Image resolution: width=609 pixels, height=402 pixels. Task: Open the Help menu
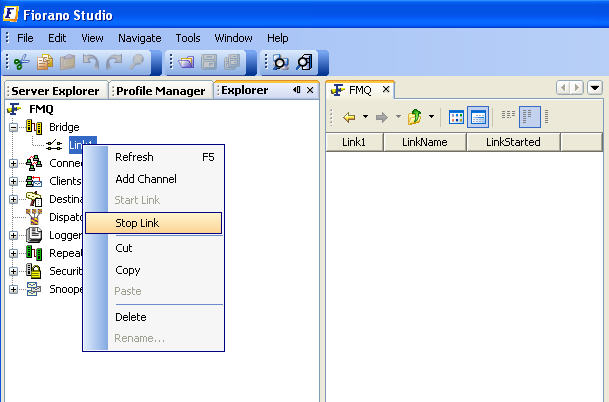pyautogui.click(x=278, y=38)
